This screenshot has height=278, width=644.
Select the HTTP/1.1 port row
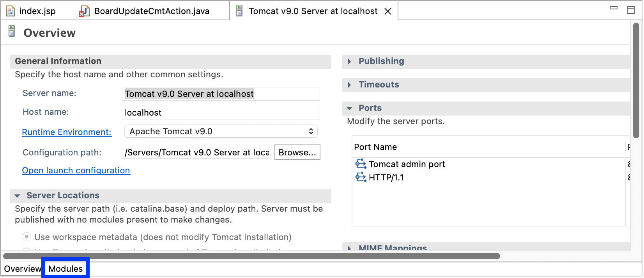tap(490, 177)
